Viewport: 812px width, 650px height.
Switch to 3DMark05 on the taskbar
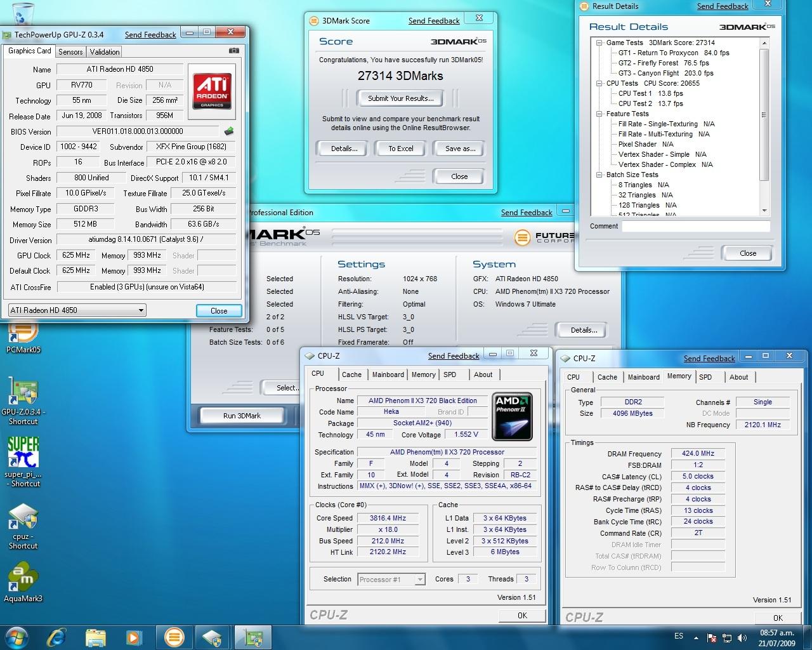tap(174, 637)
